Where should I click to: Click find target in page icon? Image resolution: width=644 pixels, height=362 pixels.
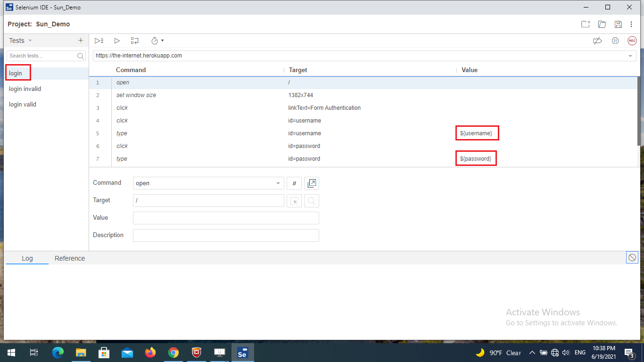[x=312, y=201]
